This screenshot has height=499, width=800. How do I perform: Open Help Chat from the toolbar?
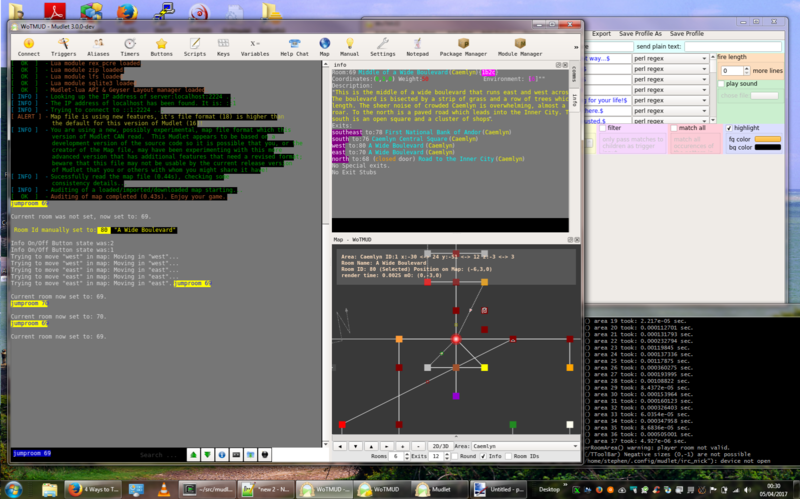point(294,47)
